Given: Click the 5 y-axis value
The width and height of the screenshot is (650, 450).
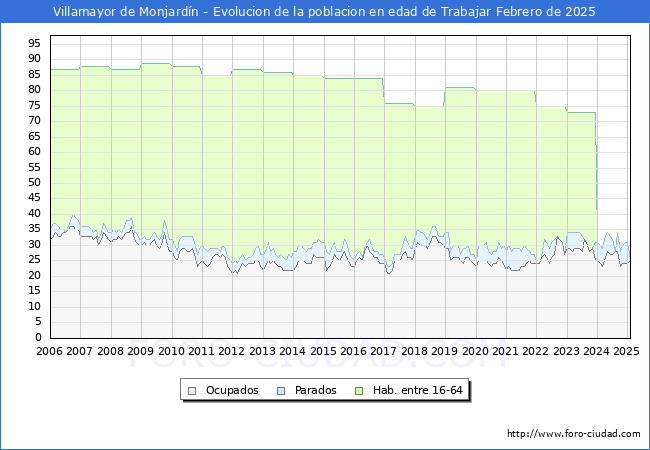Looking at the screenshot, I should click(38, 322).
